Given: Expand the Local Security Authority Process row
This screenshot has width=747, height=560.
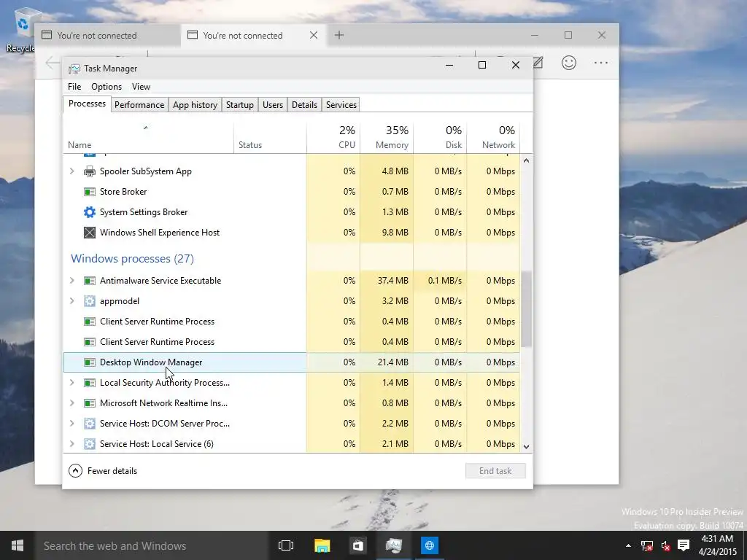Looking at the screenshot, I should pyautogui.click(x=72, y=382).
